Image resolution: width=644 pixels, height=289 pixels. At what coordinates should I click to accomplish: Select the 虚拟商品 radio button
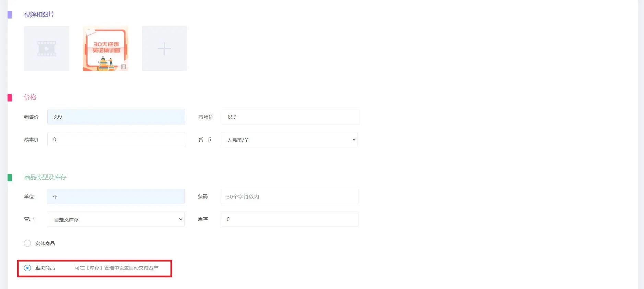click(27, 268)
